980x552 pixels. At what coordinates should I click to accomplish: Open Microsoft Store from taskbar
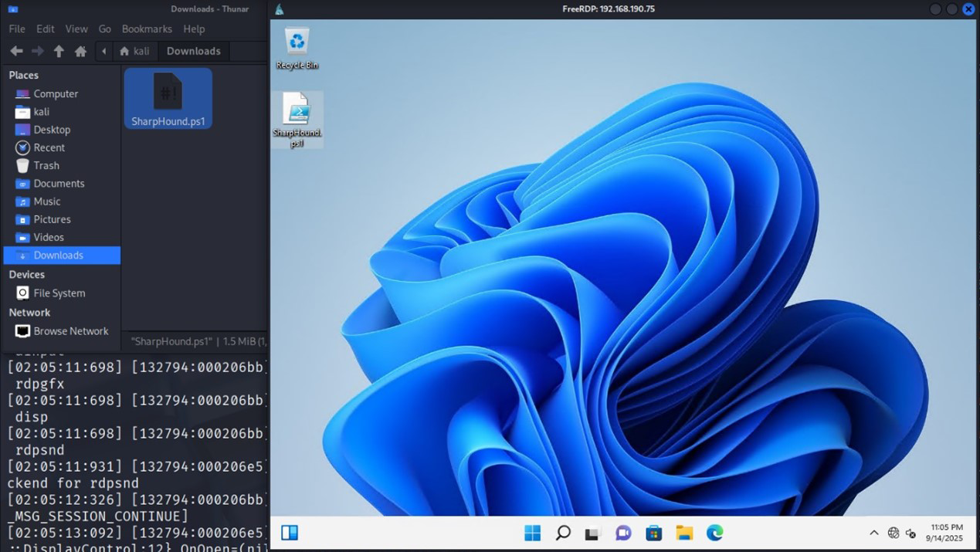653,533
